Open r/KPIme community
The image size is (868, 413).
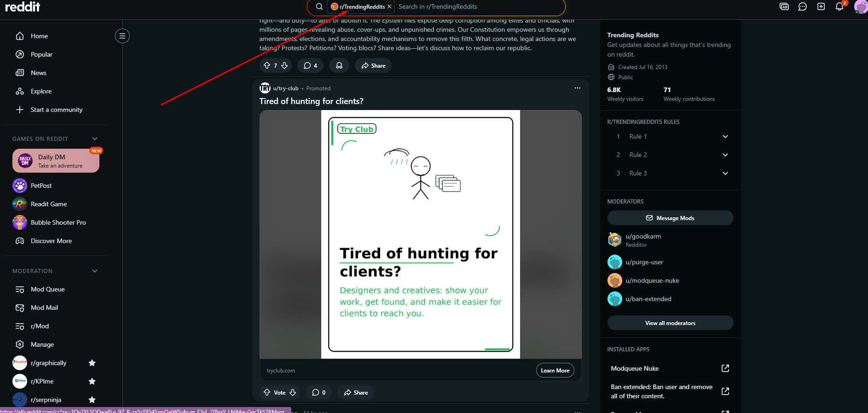click(42, 381)
